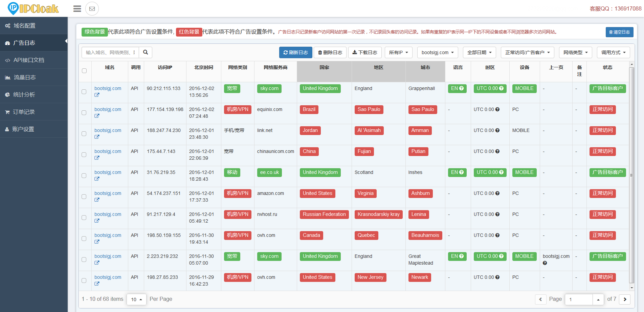Open 订单记录 in the sidebar
Image resolution: width=644 pixels, height=312 pixels.
pyautogui.click(x=34, y=112)
